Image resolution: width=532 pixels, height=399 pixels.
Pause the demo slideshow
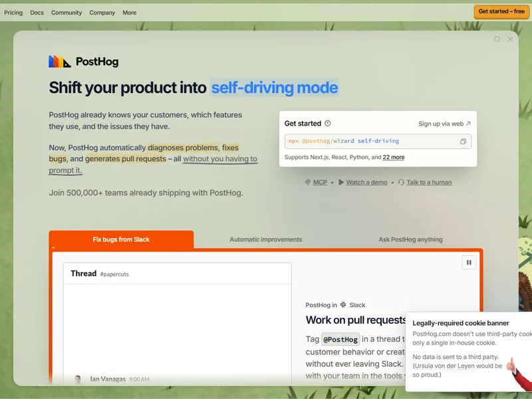[x=469, y=262]
